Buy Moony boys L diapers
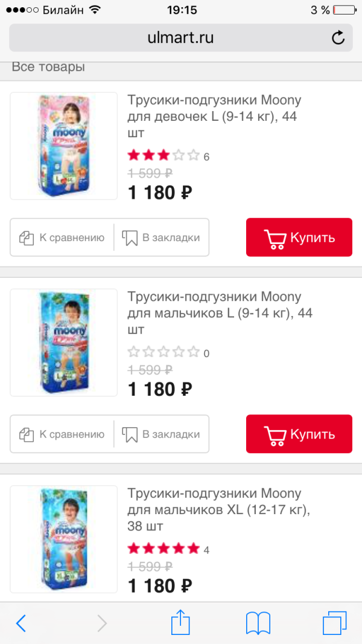 [299, 434]
